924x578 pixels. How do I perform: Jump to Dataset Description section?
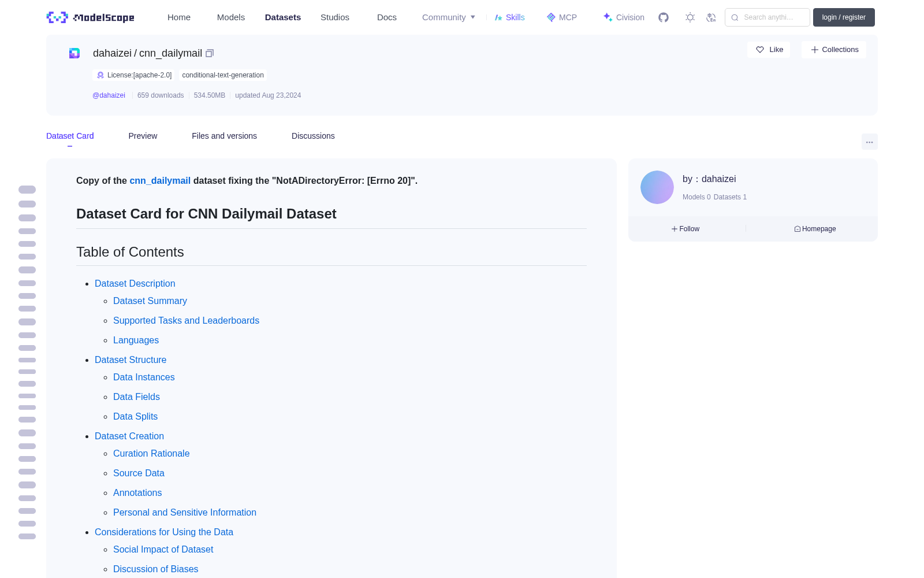pos(135,284)
